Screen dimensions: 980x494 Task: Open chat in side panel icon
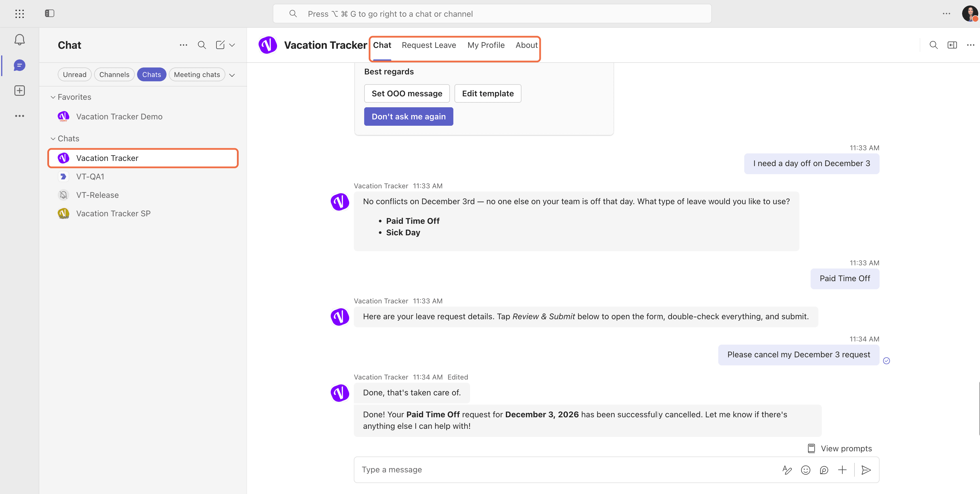point(952,45)
